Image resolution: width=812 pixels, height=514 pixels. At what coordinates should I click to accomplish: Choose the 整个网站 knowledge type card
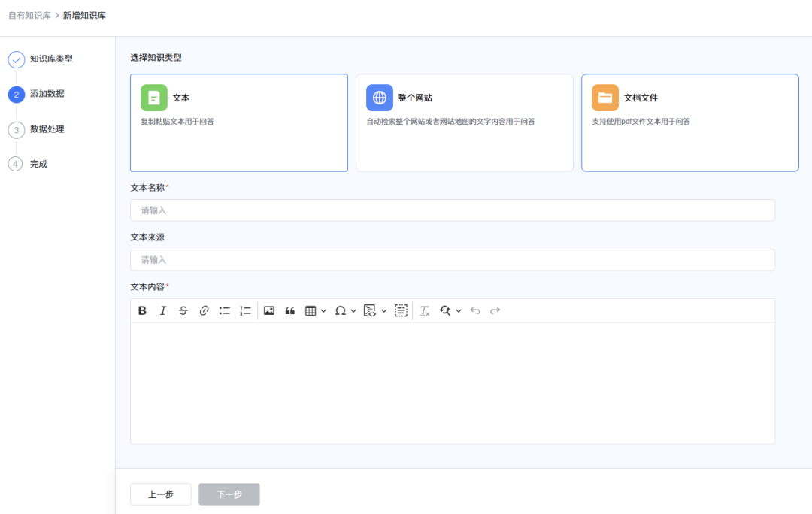coord(464,122)
